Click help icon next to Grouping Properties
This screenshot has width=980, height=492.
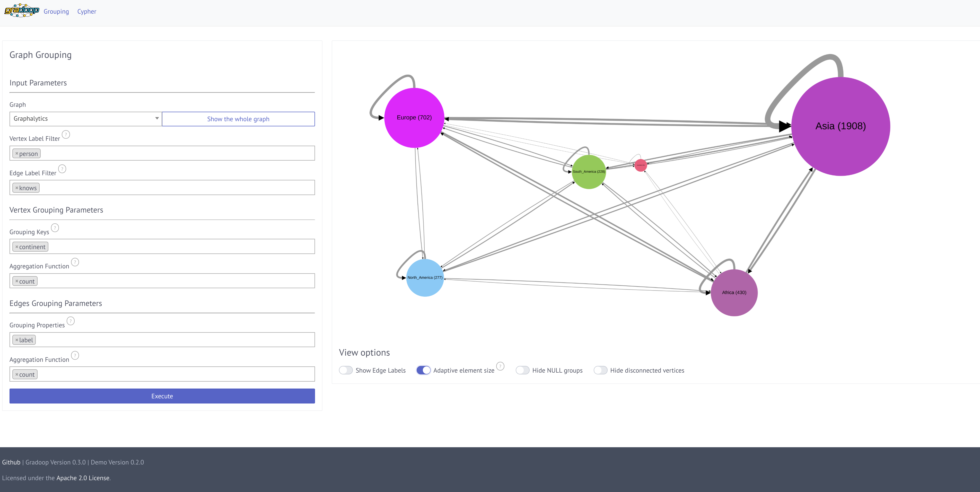click(x=70, y=321)
